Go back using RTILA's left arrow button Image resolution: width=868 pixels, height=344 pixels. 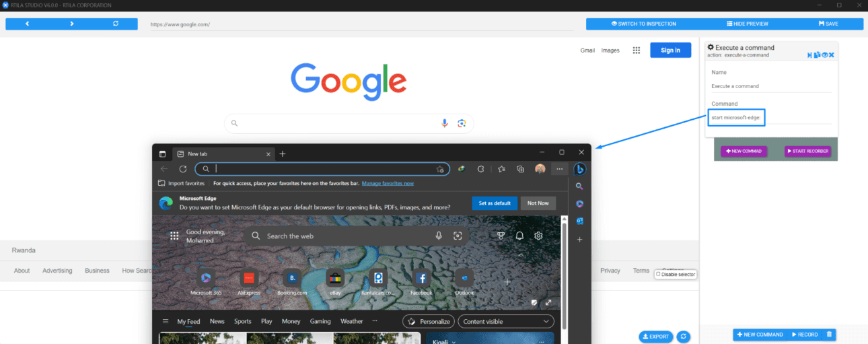28,24
